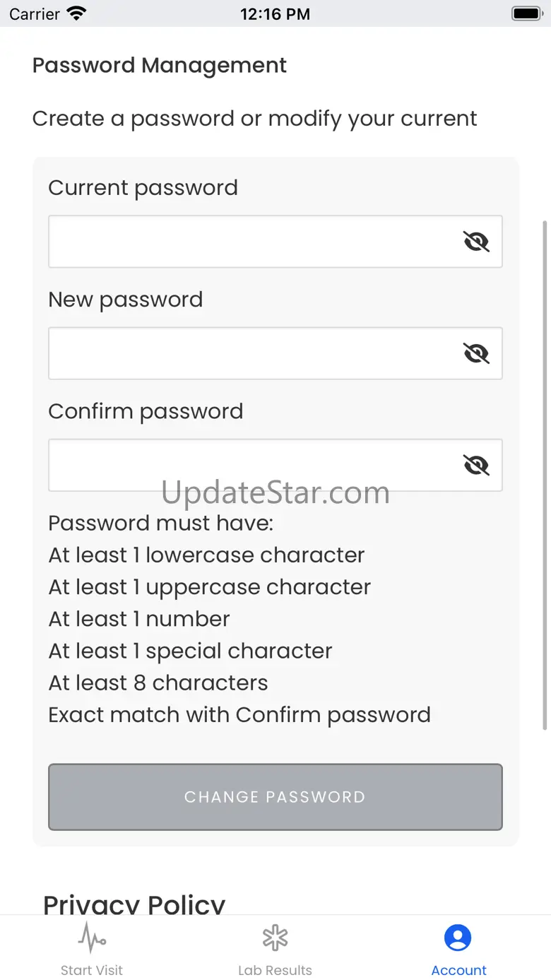
Task: Select the Account tab label
Action: [458, 970]
